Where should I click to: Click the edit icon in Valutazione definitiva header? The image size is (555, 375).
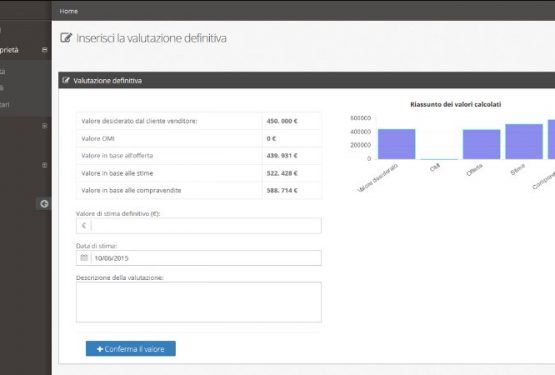point(66,80)
